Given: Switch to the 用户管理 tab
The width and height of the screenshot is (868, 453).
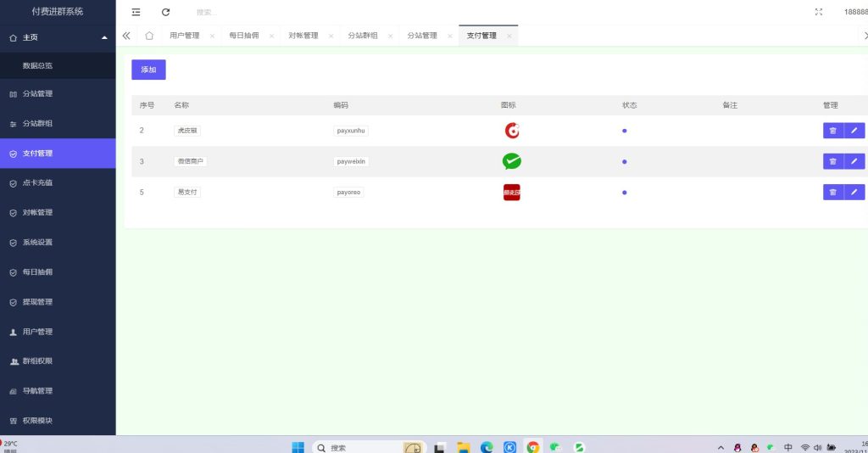Looking at the screenshot, I should [184, 36].
